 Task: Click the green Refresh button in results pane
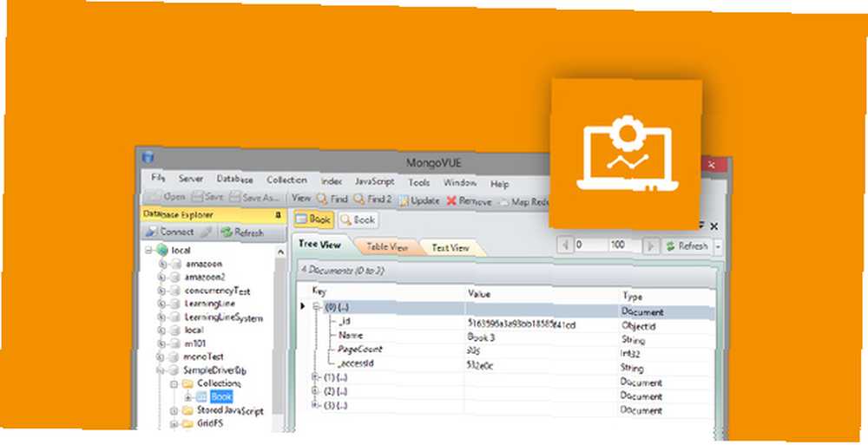[x=687, y=246]
